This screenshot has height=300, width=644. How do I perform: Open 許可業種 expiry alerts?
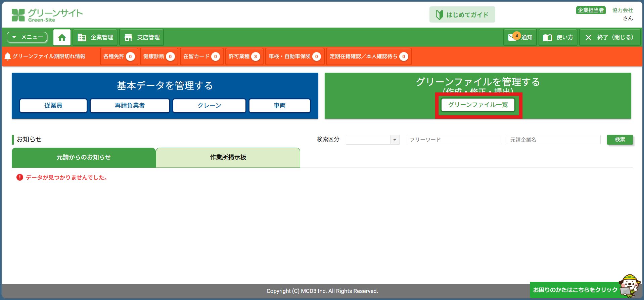tap(244, 57)
